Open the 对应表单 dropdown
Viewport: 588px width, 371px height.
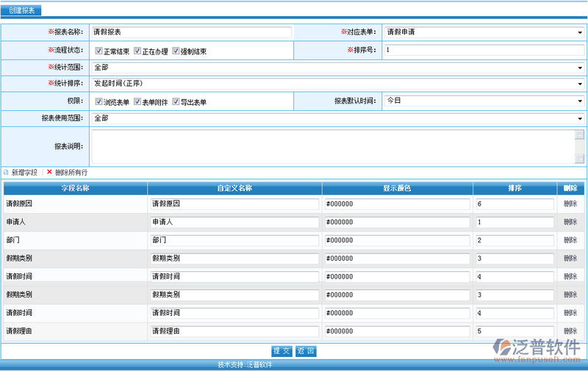click(x=484, y=32)
